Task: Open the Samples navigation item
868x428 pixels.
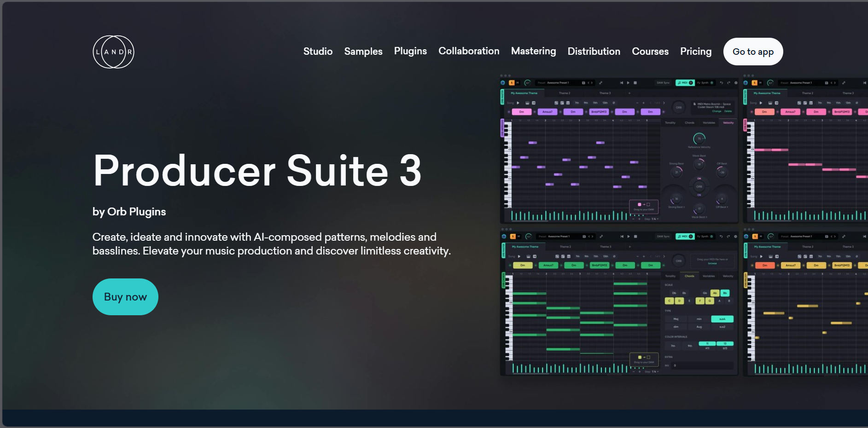Action: (x=363, y=52)
